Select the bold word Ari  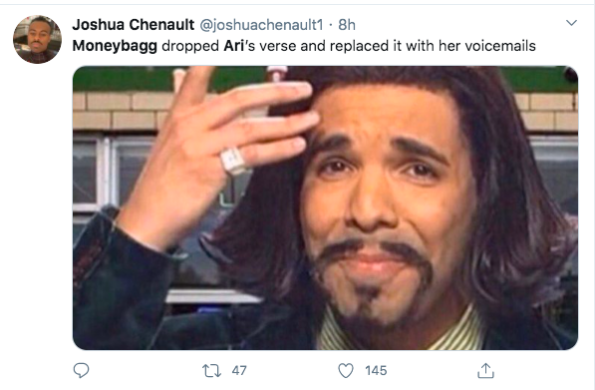233,46
